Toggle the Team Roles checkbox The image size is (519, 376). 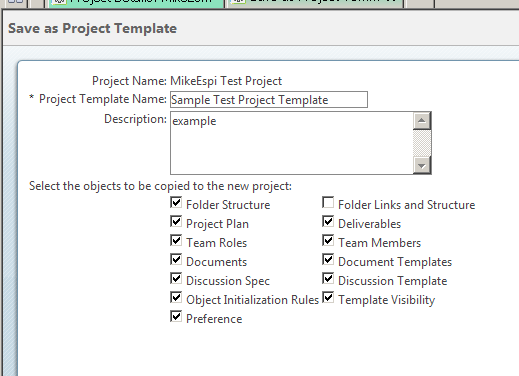click(x=176, y=241)
